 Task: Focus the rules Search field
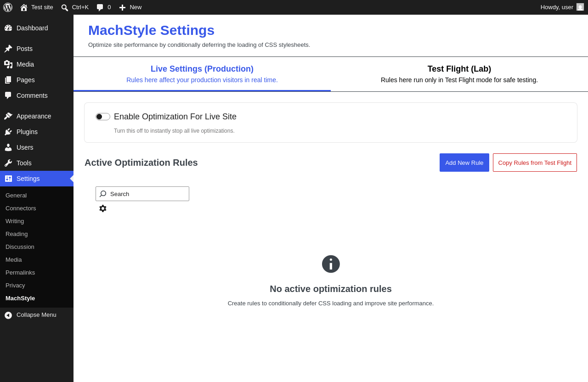[x=142, y=194]
